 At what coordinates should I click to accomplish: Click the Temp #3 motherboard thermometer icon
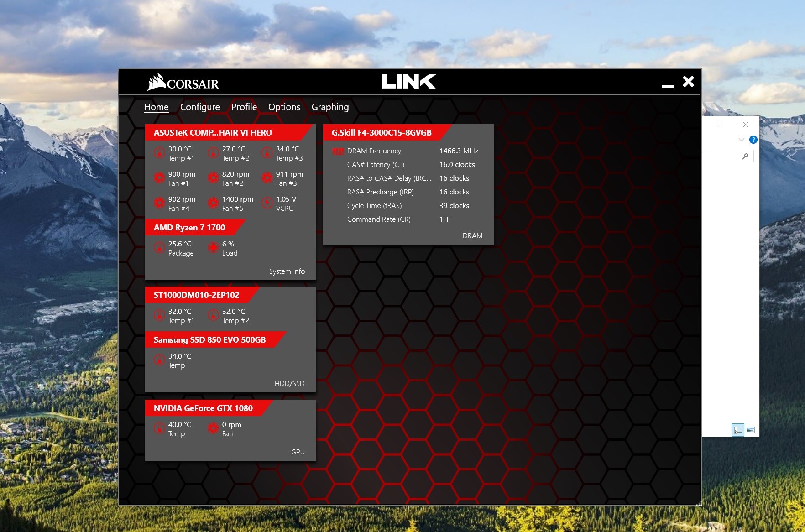267,153
